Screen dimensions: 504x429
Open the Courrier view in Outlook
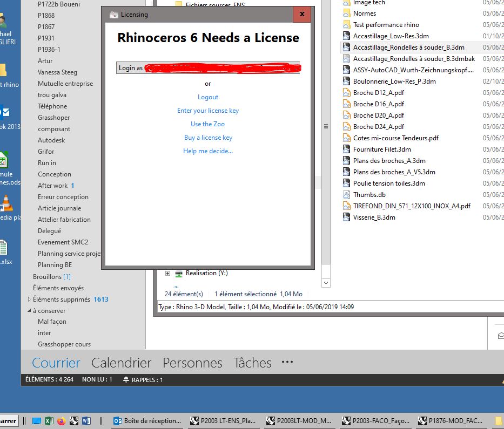(x=56, y=363)
